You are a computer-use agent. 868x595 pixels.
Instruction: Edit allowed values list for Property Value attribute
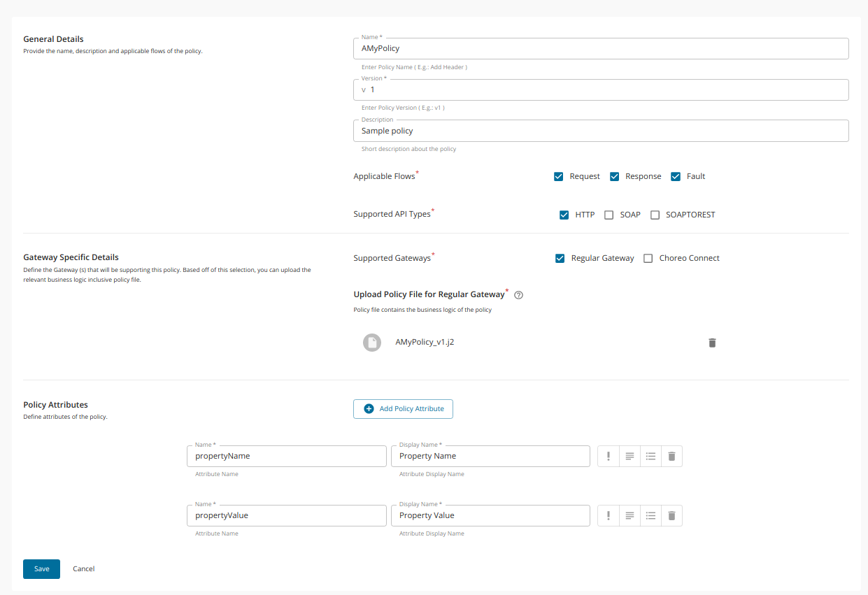coord(650,515)
